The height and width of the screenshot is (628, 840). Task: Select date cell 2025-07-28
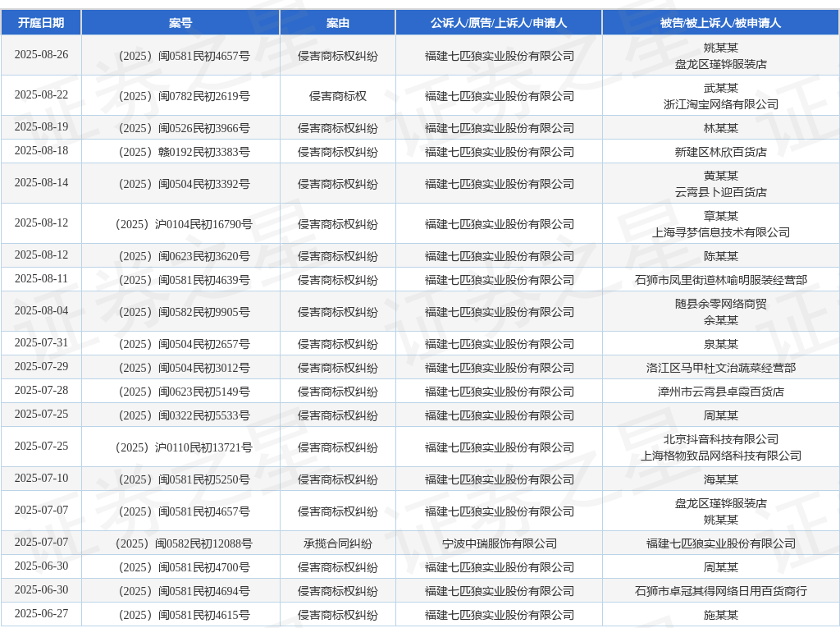tap(41, 391)
